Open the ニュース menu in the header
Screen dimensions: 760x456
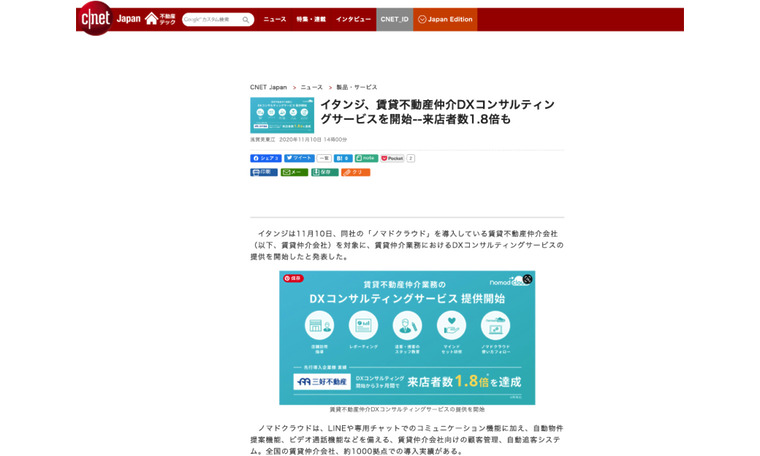274,19
